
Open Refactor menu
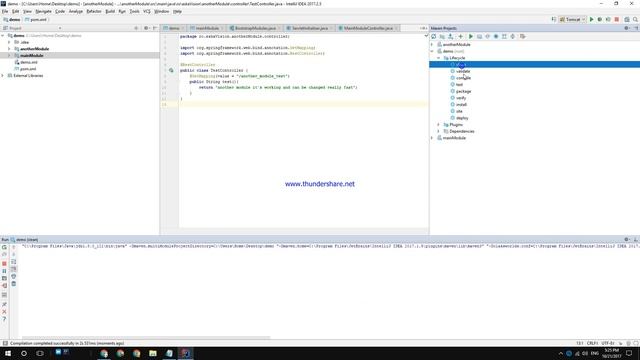[x=94, y=11]
